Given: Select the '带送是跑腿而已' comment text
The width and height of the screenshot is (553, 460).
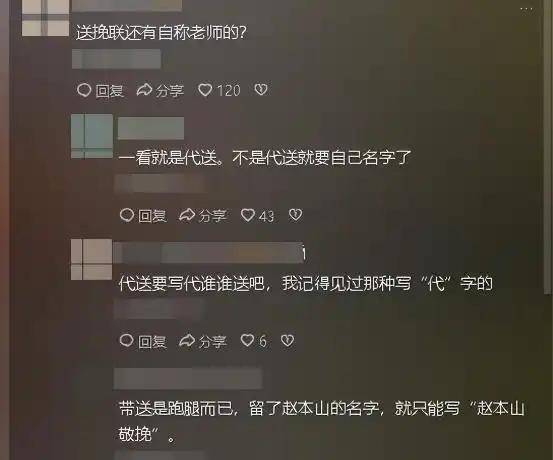Looking at the screenshot, I should click(322, 421).
